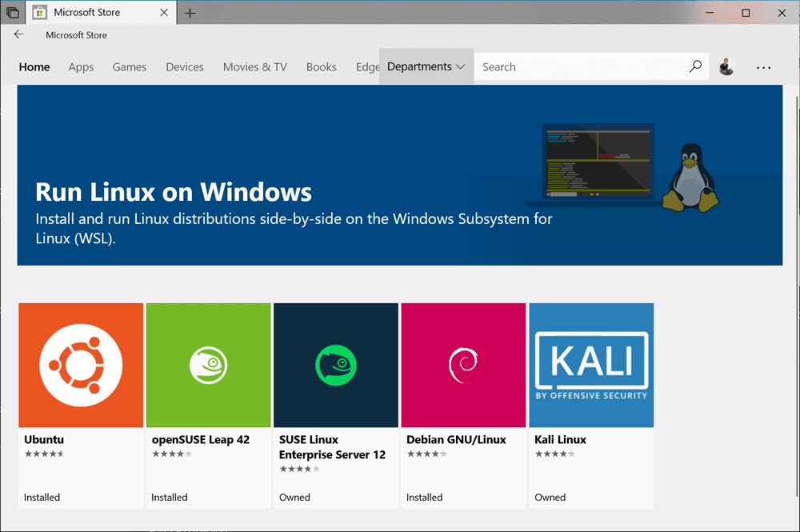Click the See more ellipsis icon
800x532 pixels.
(x=763, y=68)
